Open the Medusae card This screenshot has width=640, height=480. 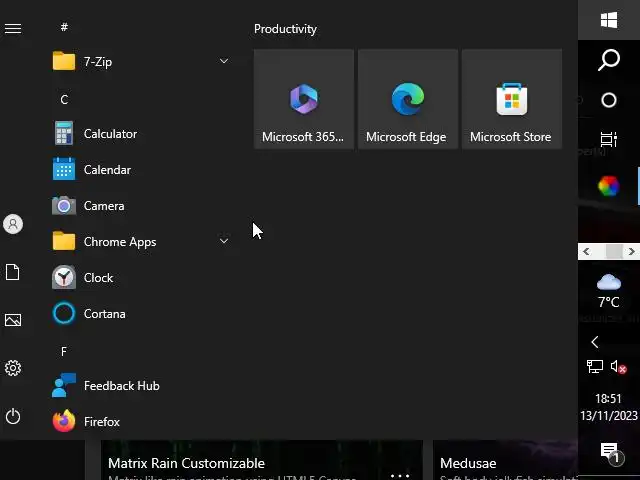505,460
